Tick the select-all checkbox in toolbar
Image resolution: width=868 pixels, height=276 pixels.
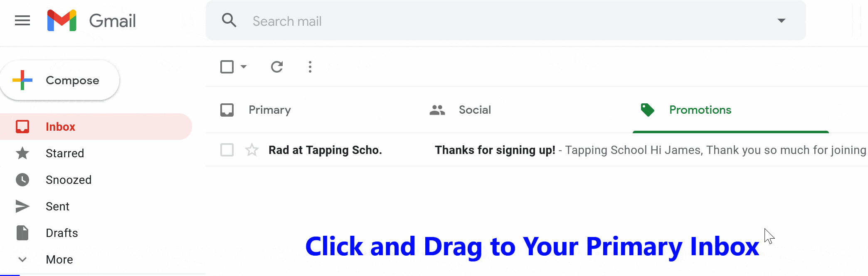[227, 67]
